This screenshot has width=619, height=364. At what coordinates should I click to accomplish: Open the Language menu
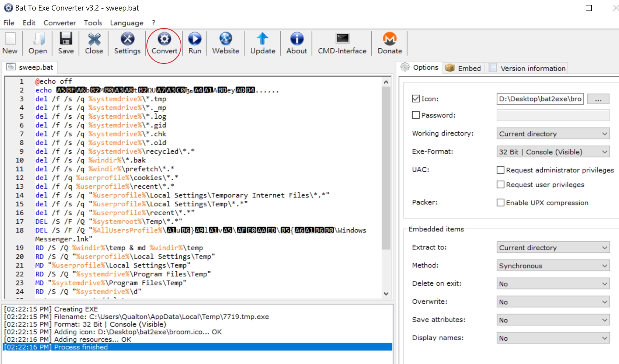(x=127, y=23)
